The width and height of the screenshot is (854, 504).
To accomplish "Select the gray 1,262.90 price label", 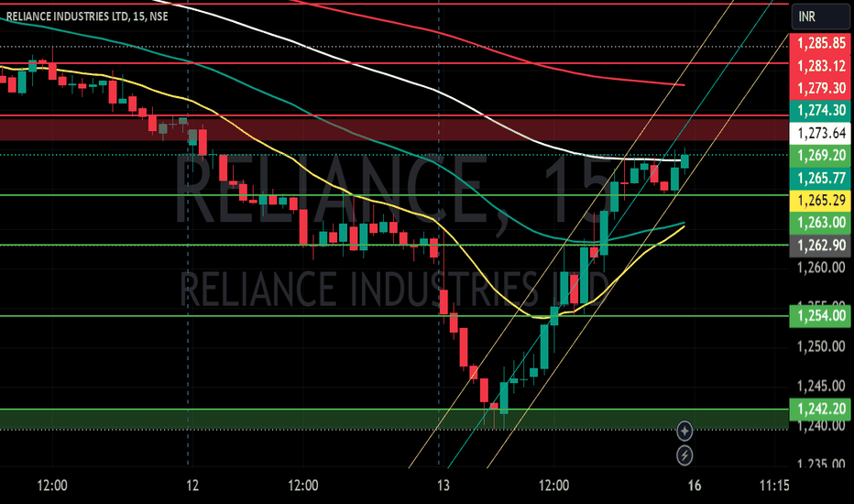I will [820, 246].
